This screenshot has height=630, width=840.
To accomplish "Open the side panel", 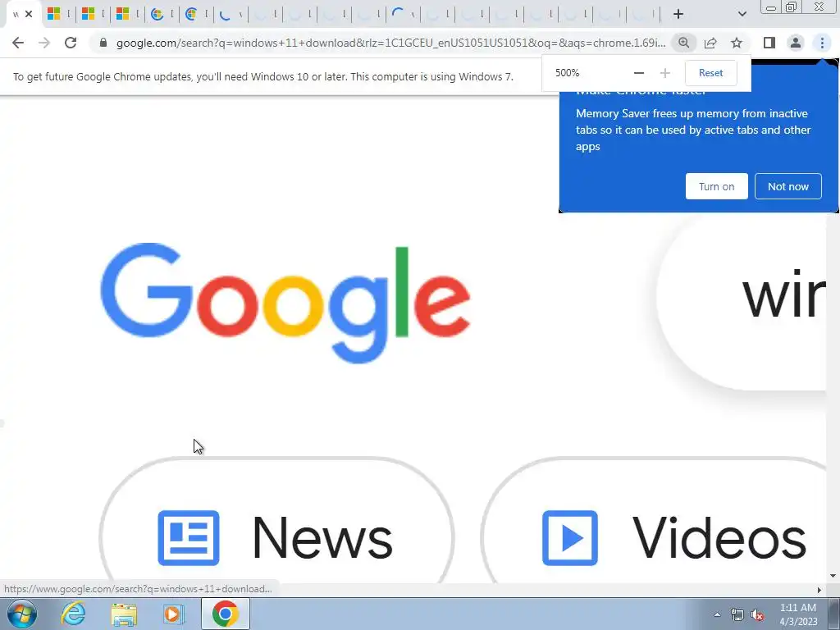I will pyautogui.click(x=769, y=43).
